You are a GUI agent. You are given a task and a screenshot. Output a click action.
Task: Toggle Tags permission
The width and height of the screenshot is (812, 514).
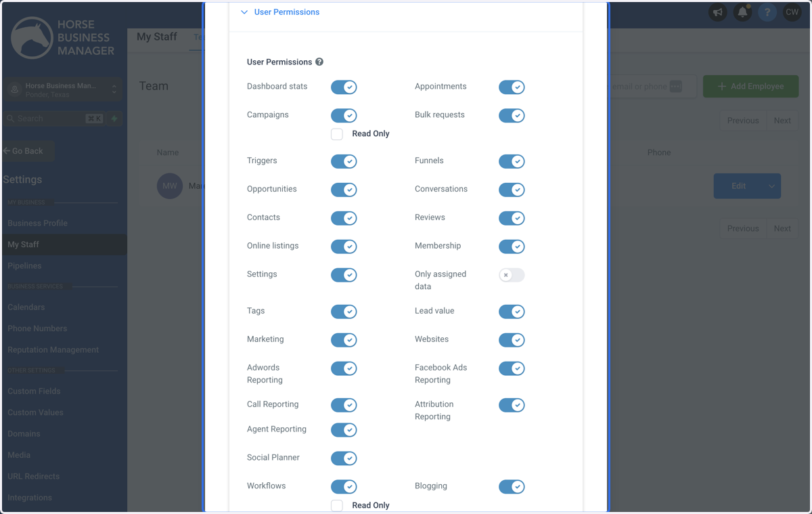click(x=344, y=312)
